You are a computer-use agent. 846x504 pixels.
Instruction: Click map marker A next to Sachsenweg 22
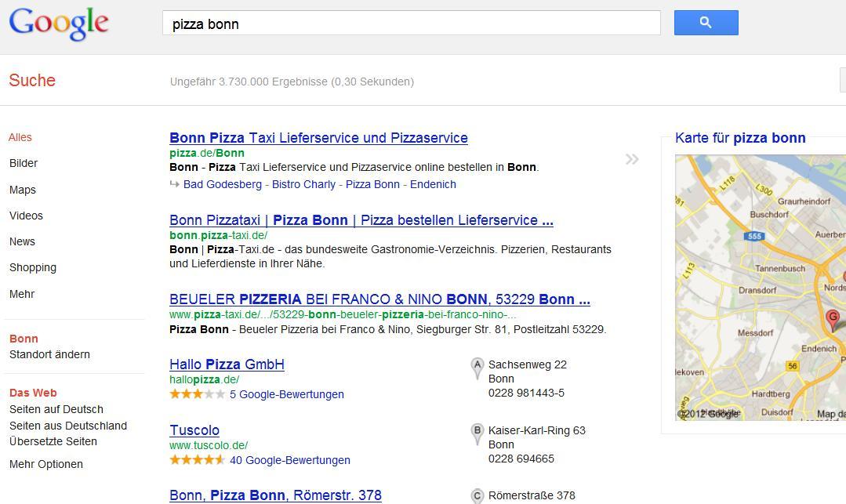(x=477, y=368)
